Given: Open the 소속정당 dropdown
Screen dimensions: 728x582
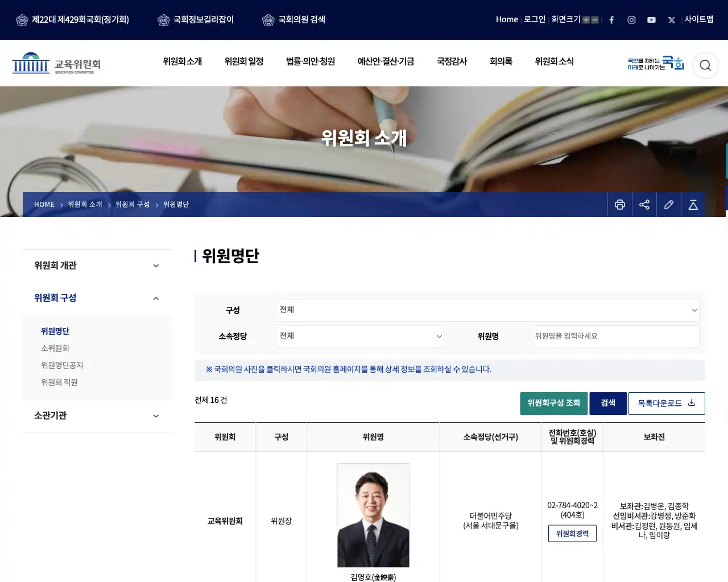Looking at the screenshot, I should [x=361, y=336].
